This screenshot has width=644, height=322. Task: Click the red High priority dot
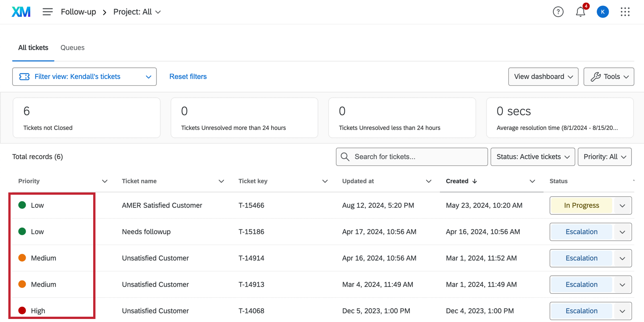(x=22, y=311)
